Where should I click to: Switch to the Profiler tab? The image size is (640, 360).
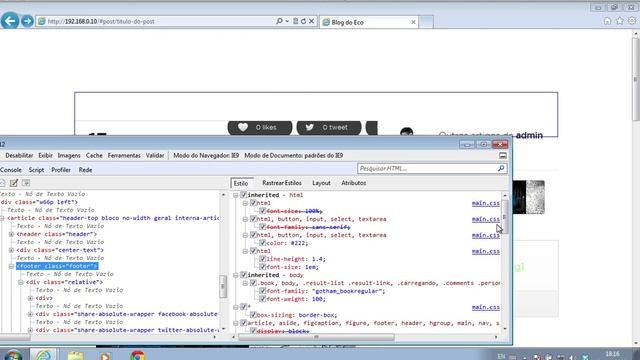[x=61, y=170]
